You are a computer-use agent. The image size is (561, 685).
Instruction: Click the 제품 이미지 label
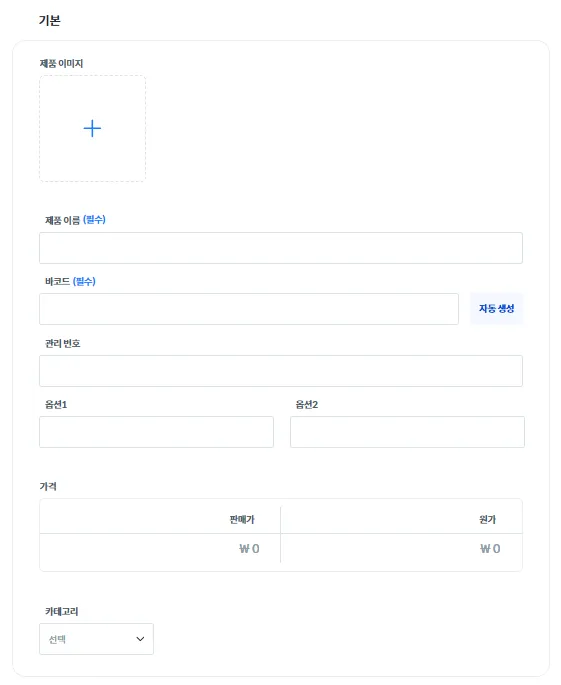tap(61, 63)
